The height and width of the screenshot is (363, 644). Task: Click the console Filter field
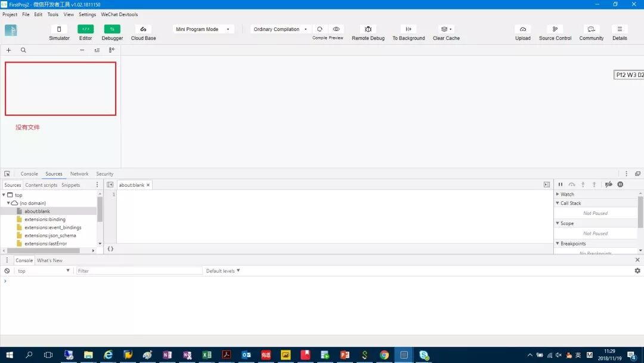[x=139, y=271]
